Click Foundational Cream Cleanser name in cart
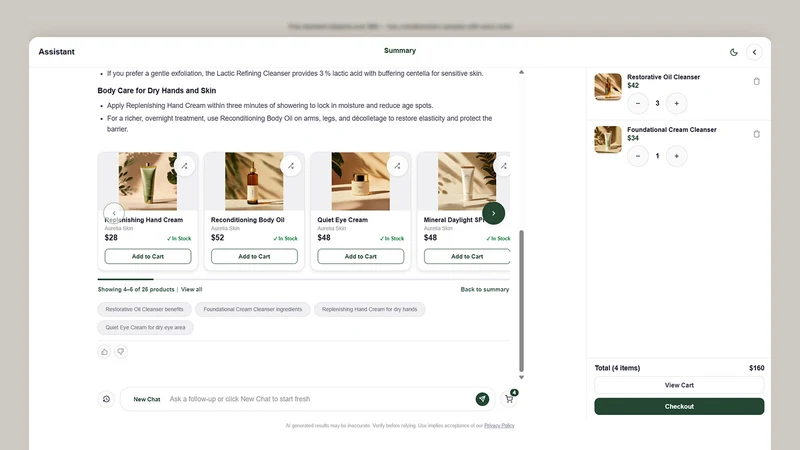Viewport: 800px width, 450px height. click(671, 130)
